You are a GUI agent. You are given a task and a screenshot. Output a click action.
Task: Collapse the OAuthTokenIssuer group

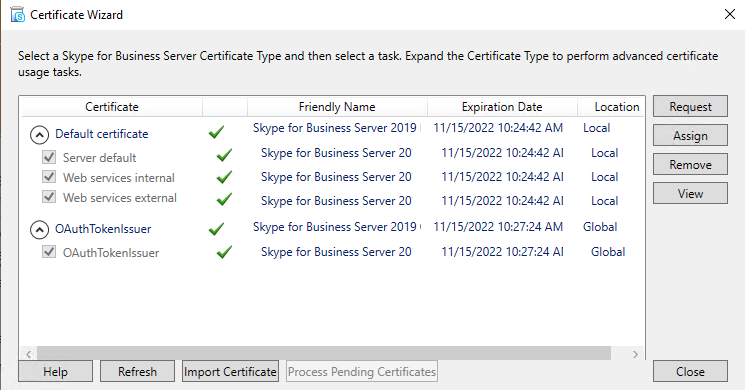click(x=39, y=230)
